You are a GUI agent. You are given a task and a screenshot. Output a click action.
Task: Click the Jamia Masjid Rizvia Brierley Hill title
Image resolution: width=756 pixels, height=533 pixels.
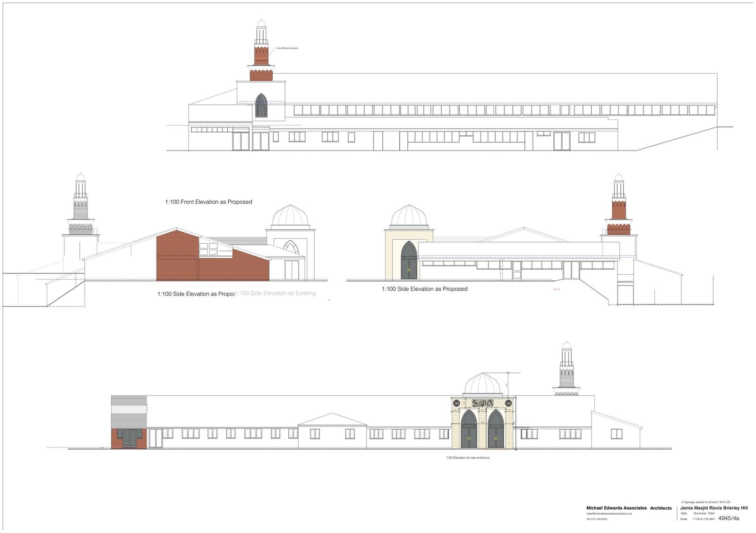(714, 508)
